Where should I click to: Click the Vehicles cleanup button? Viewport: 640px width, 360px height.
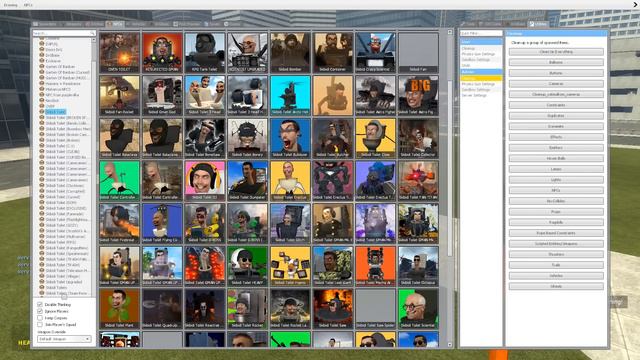pyautogui.click(x=556, y=276)
